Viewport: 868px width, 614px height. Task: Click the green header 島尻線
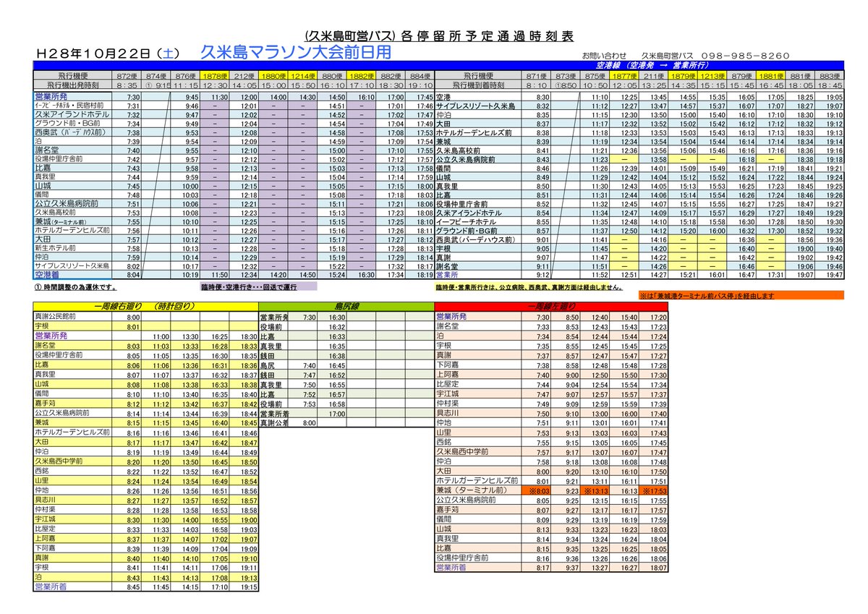click(346, 307)
